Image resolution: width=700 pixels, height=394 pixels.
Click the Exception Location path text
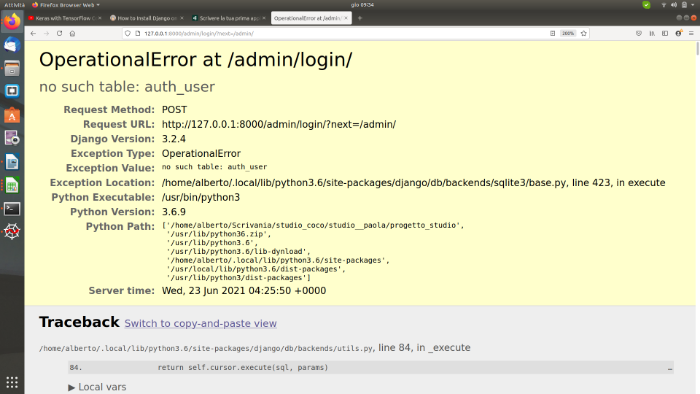413,182
